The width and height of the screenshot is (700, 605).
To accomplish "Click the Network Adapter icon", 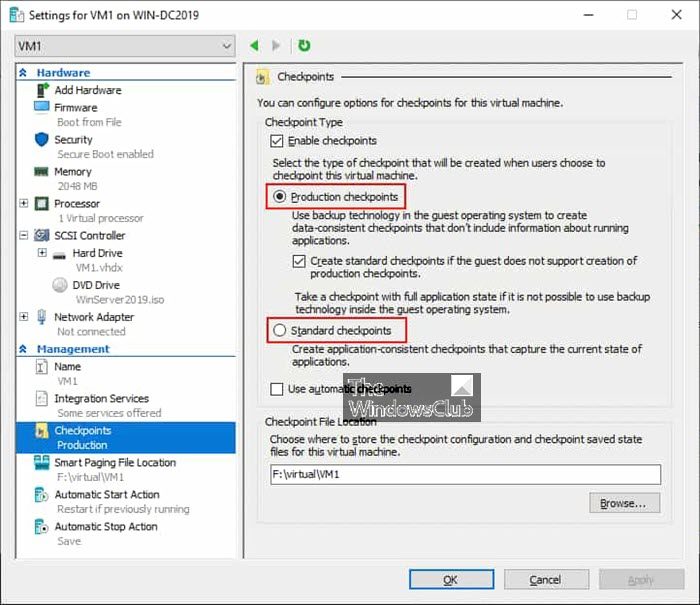I will pyautogui.click(x=42, y=317).
